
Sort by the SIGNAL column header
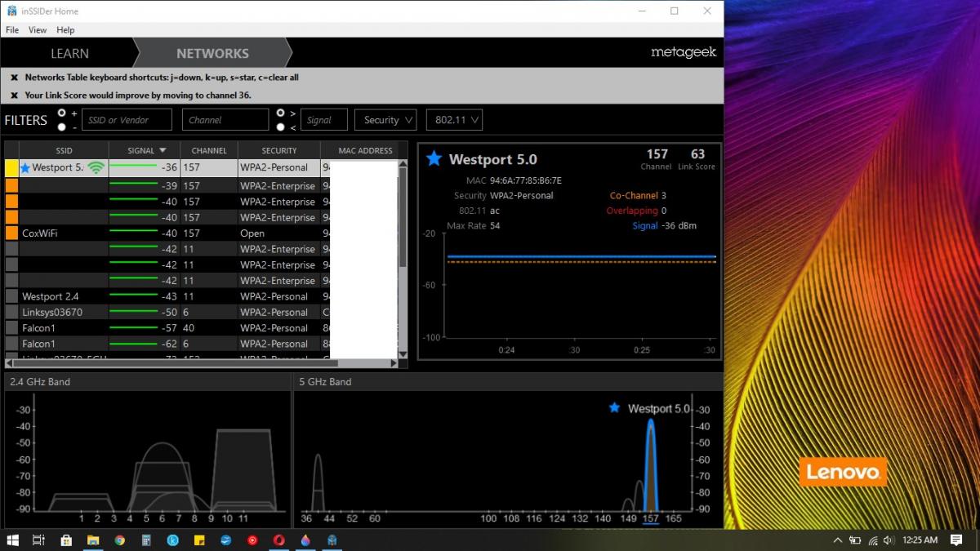146,150
